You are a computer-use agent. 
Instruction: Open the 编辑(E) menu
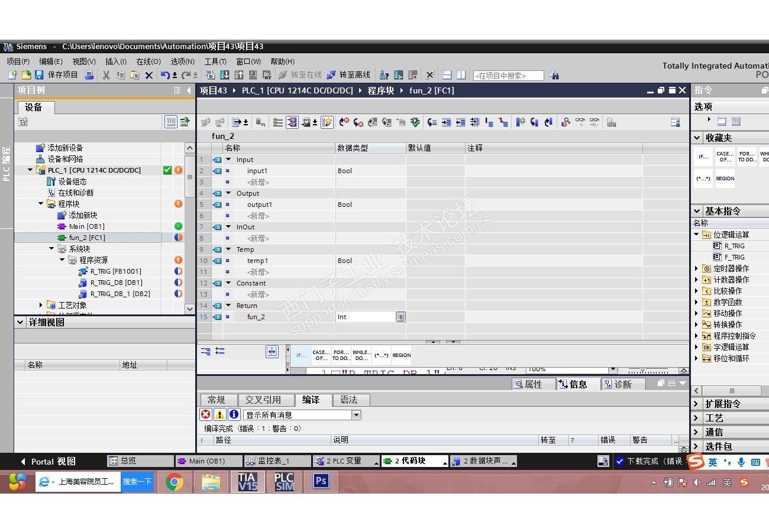[x=51, y=61]
